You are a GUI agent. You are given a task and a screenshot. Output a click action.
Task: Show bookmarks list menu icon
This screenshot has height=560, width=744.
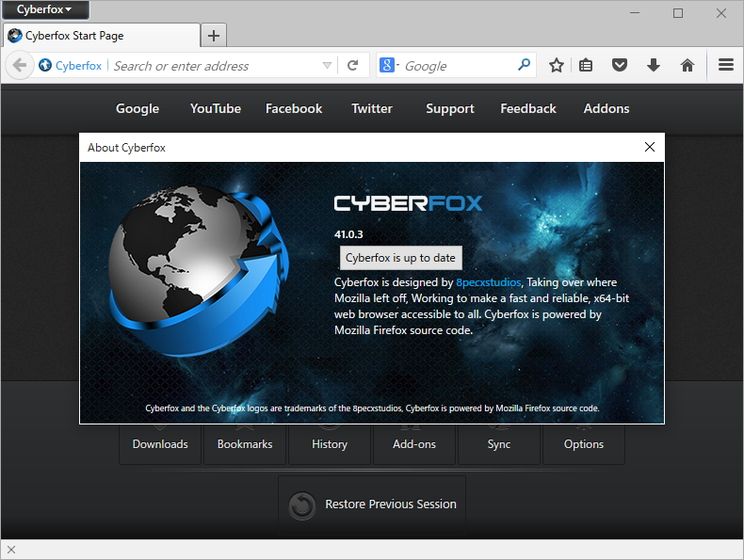(x=586, y=66)
